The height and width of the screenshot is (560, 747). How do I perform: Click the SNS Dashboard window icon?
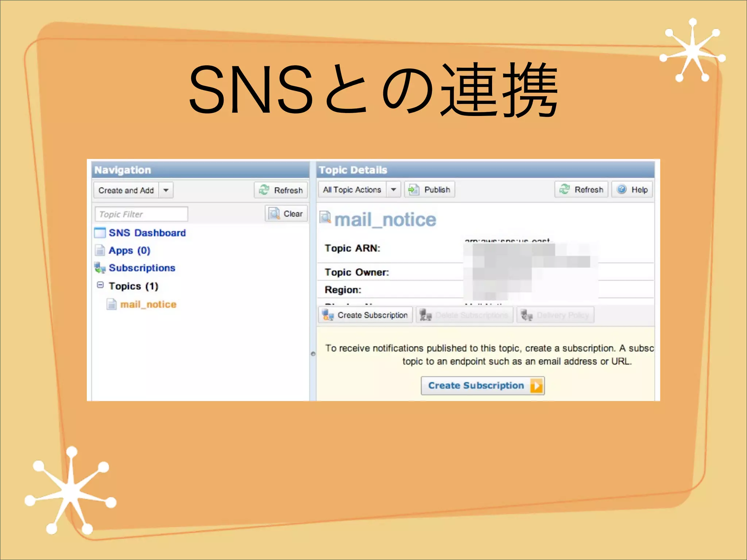pos(100,233)
